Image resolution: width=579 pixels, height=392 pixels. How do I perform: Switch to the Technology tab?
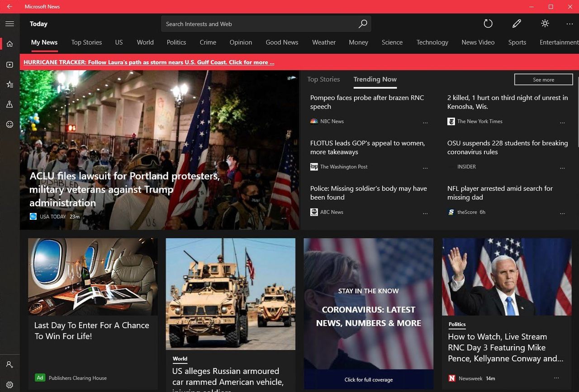coord(432,43)
